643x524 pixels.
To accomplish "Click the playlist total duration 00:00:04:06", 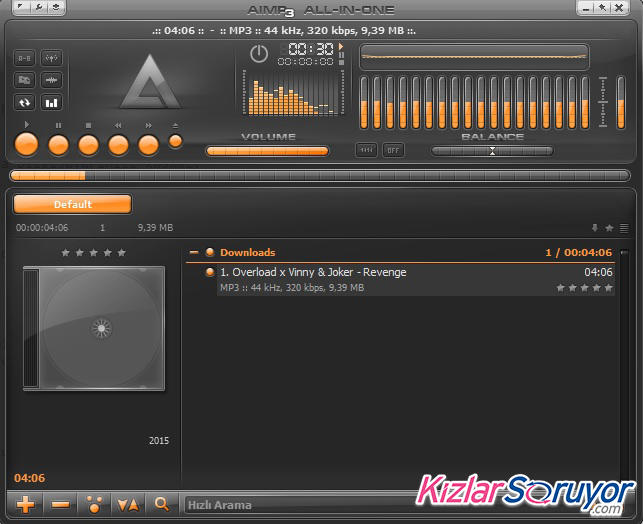I will click(x=42, y=228).
